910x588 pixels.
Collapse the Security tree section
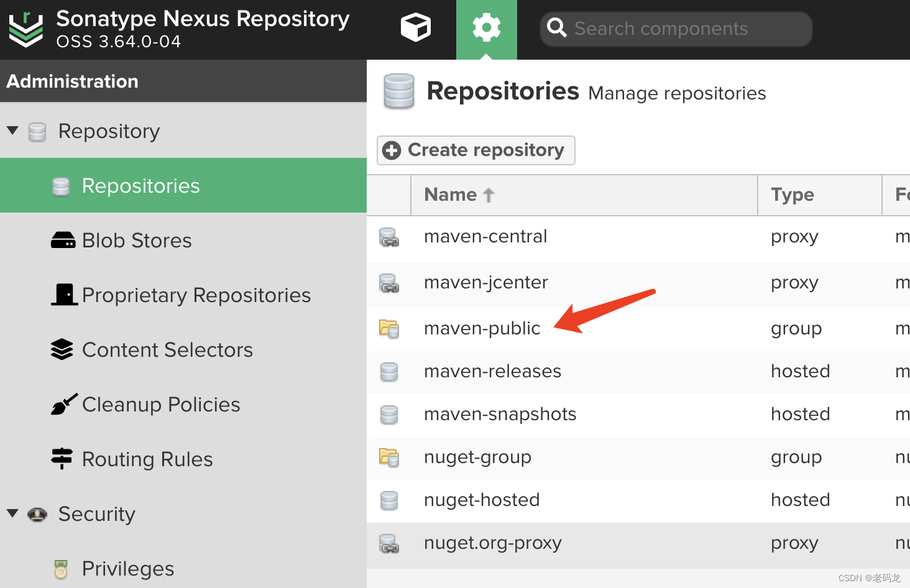point(12,513)
